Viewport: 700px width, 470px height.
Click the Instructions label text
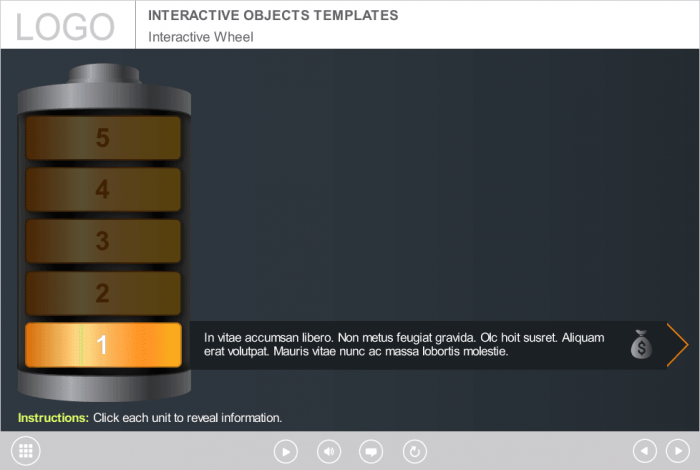coord(53,418)
